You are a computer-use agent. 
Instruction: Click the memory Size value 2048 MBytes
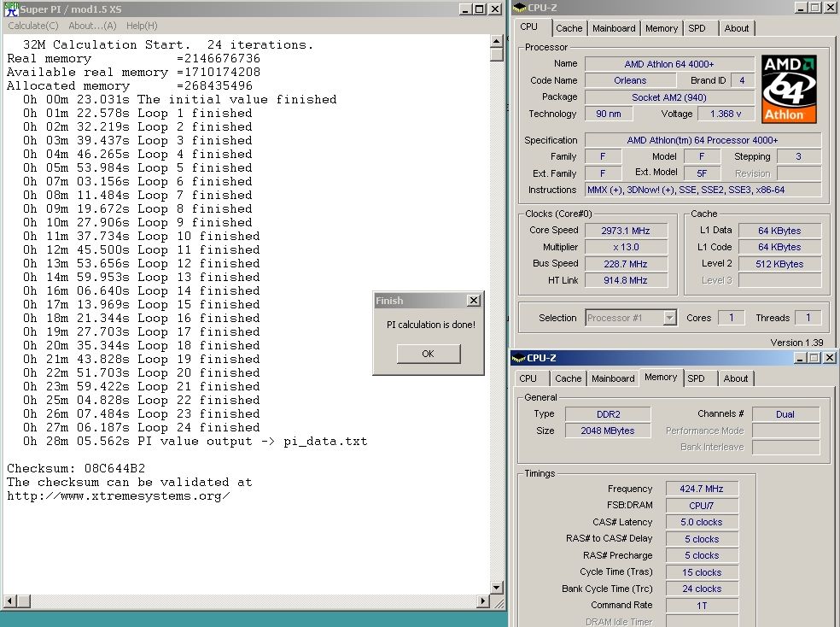(608, 431)
